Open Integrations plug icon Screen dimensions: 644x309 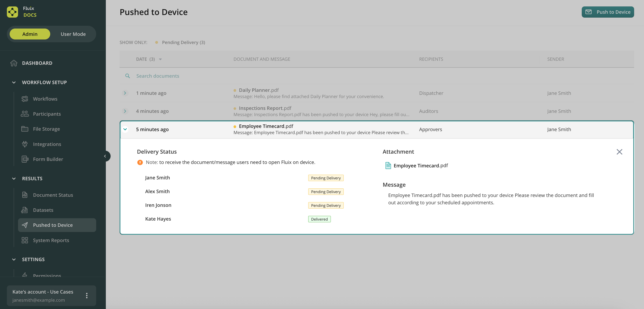click(25, 144)
